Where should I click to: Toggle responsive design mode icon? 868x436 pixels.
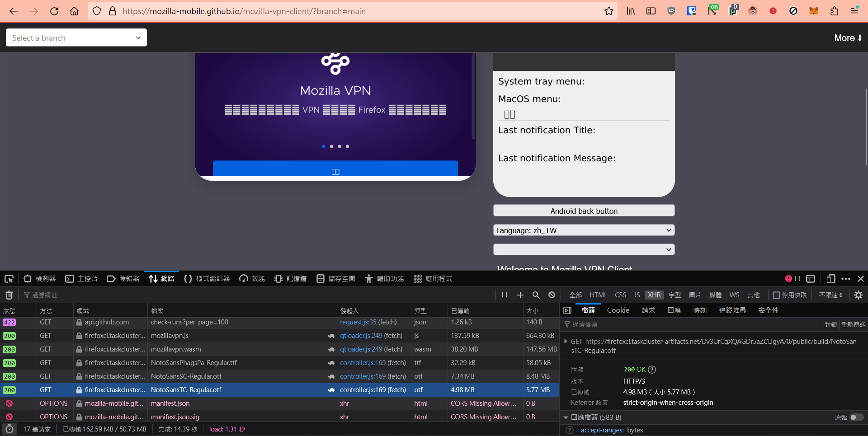click(831, 279)
